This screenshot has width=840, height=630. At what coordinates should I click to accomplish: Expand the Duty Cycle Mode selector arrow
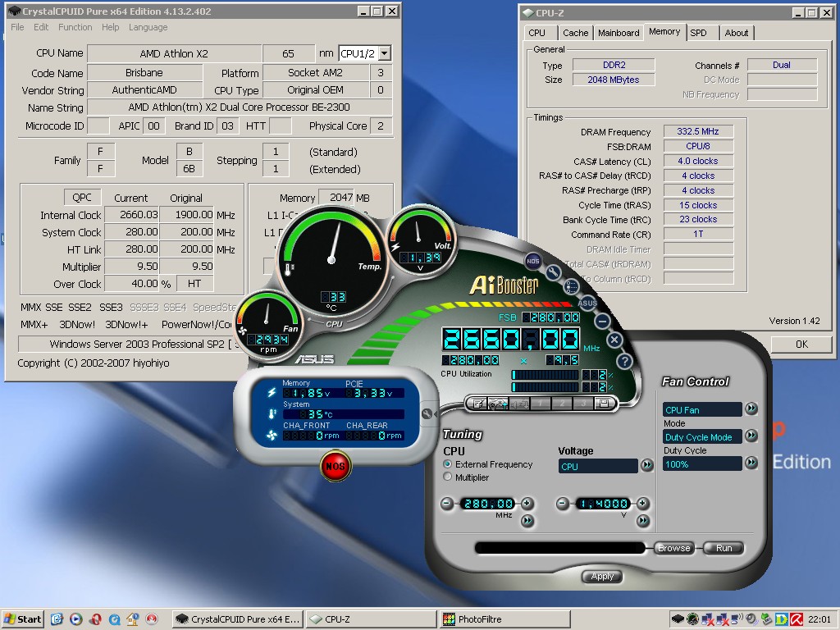(751, 436)
